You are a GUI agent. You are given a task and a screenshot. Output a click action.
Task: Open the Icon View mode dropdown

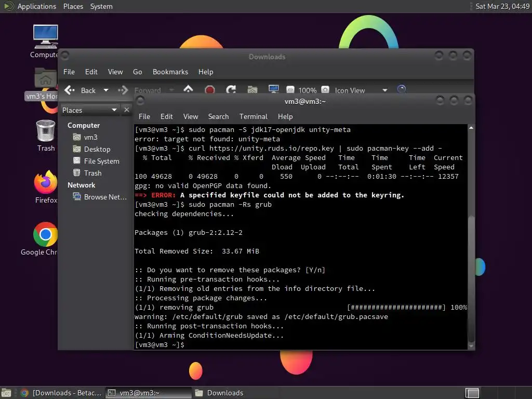click(385, 90)
